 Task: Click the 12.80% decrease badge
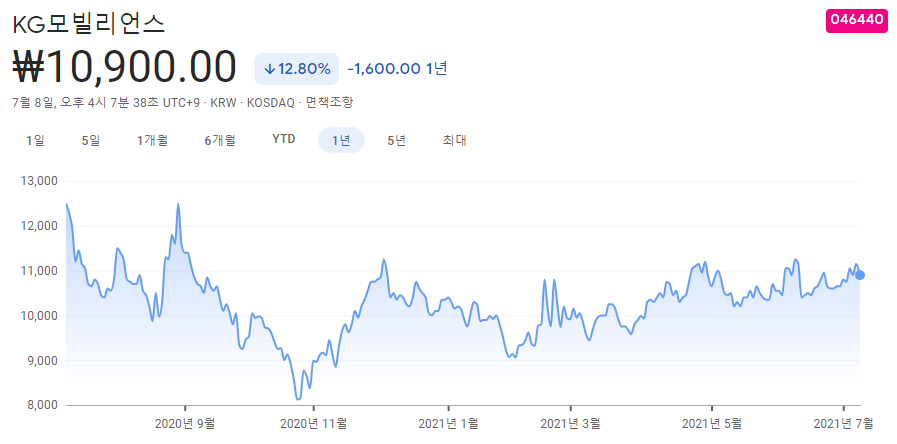[x=296, y=69]
